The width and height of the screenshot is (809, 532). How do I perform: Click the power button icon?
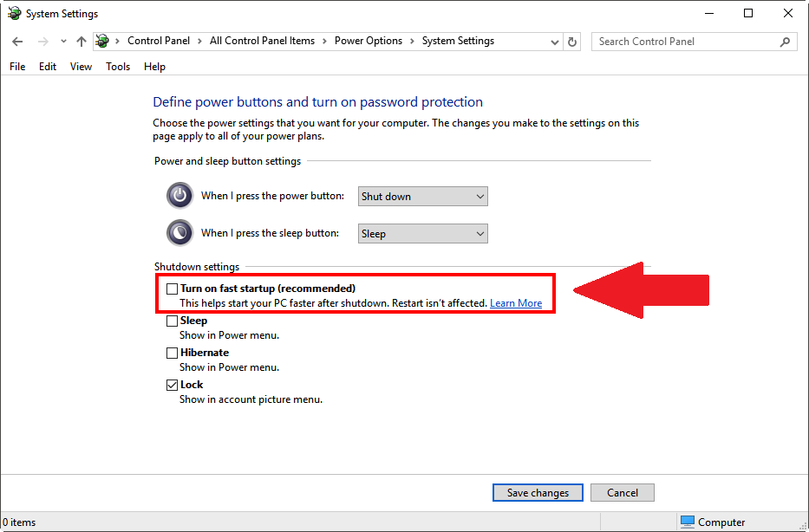(179, 196)
